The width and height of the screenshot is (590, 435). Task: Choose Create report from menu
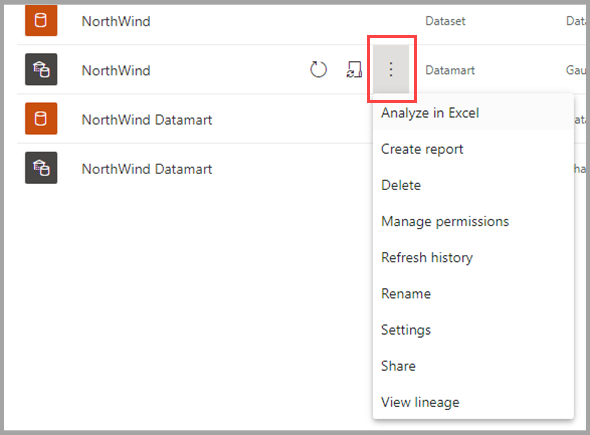point(473,149)
